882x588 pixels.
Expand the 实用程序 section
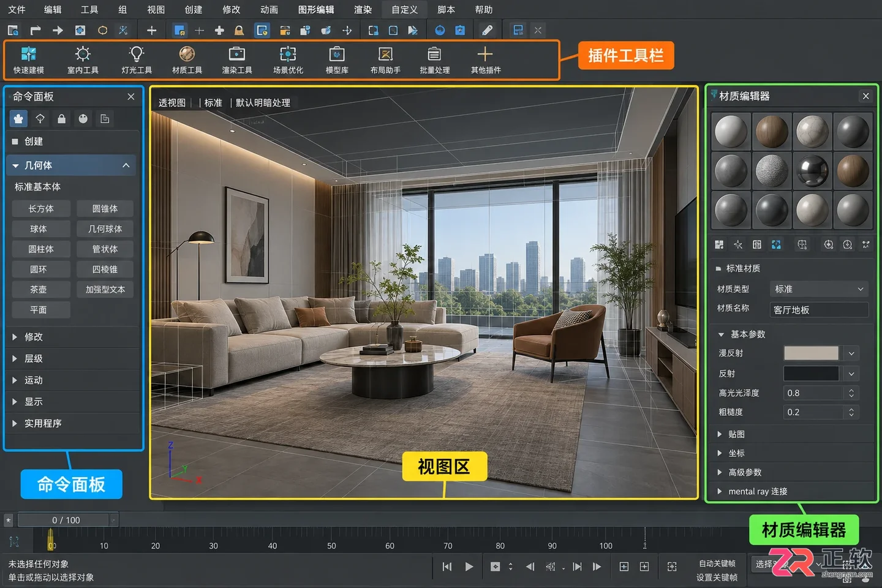(72, 423)
